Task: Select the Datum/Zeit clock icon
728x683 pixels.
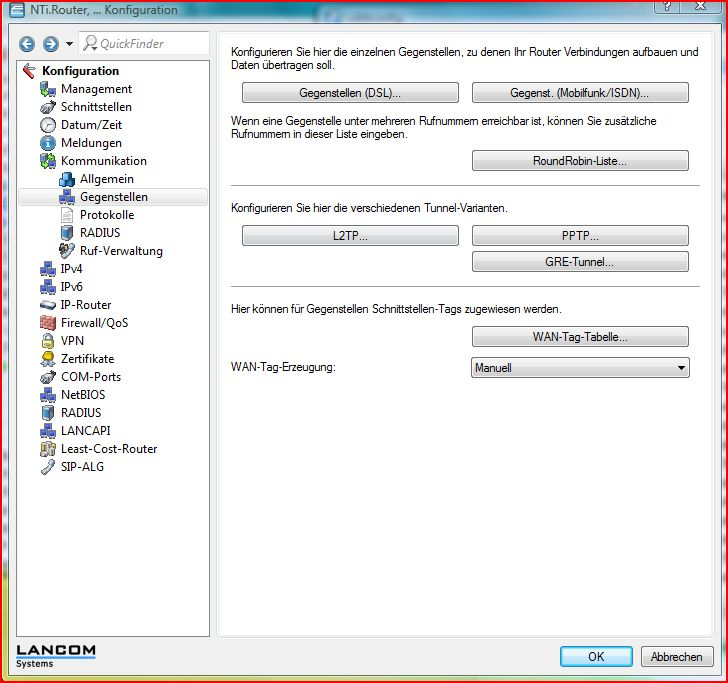Action: (48, 125)
